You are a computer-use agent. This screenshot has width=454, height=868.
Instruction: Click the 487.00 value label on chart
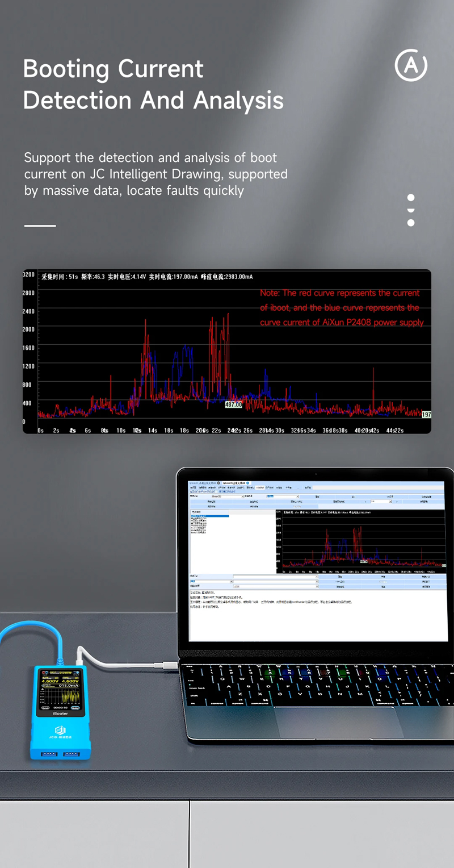pyautogui.click(x=233, y=404)
